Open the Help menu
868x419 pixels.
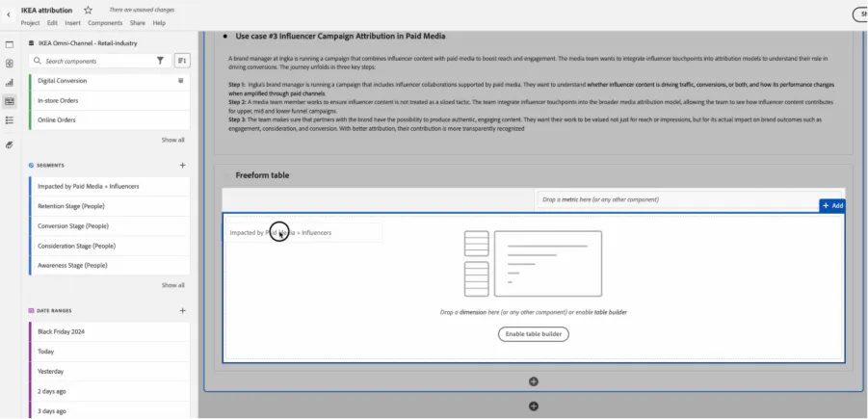tap(159, 23)
